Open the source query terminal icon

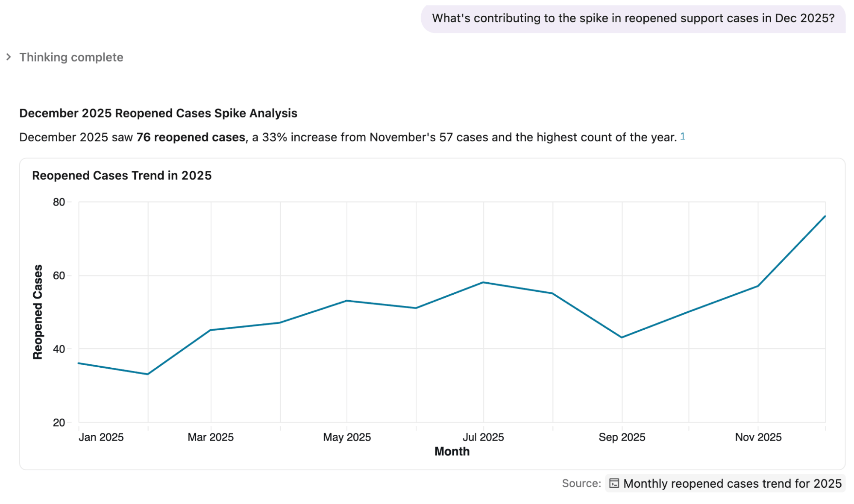[614, 483]
